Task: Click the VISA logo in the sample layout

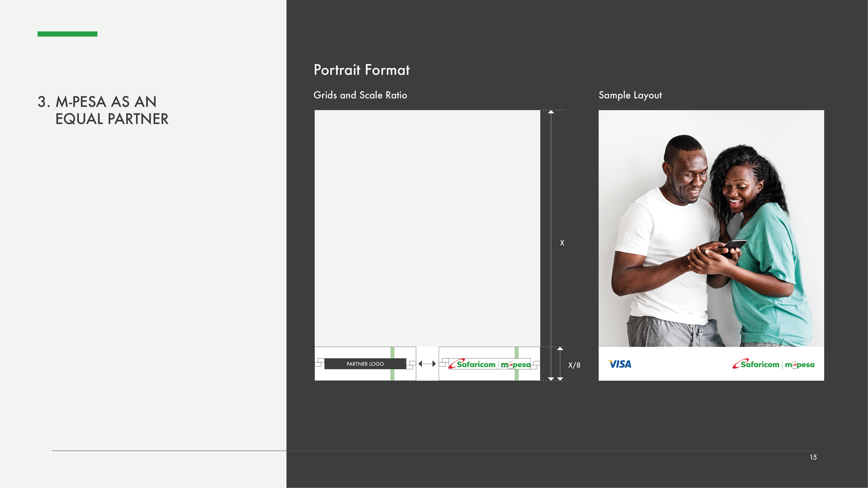Action: 620,364
